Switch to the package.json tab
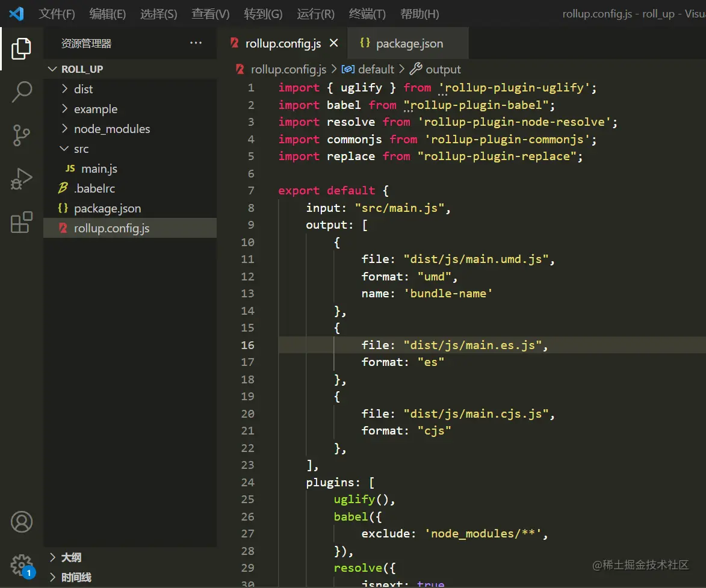 pos(408,43)
